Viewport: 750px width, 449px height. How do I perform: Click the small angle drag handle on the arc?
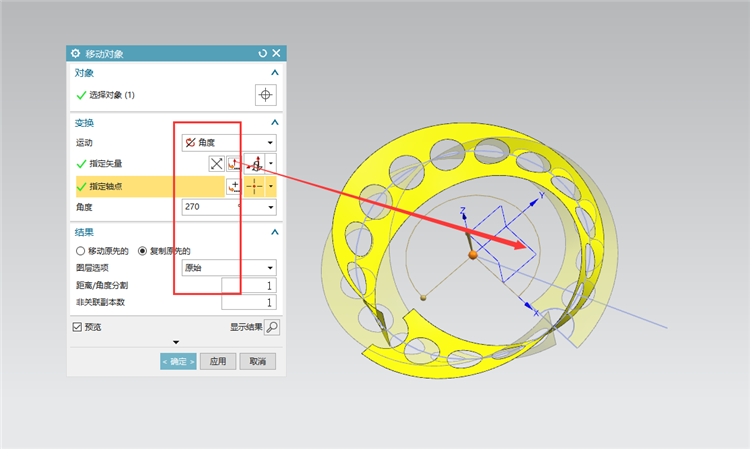click(423, 298)
